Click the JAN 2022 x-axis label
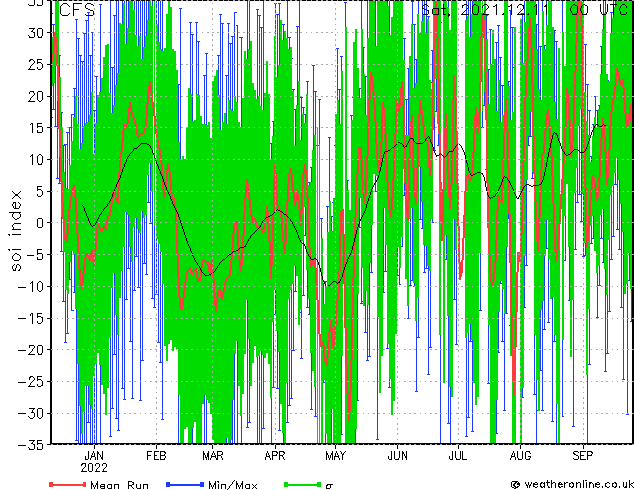Image resolution: width=634 pixels, height=490 pixels. (x=94, y=462)
